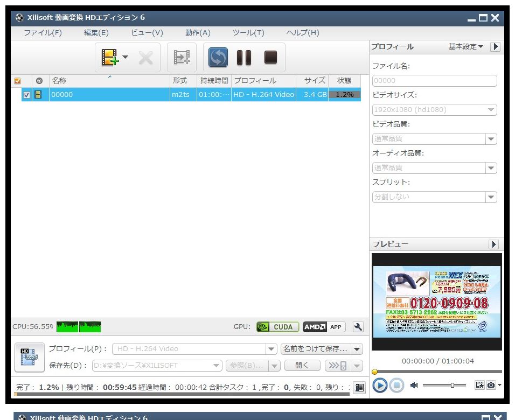
Task: Sort by the 持続時間 column header
Action: [214, 81]
